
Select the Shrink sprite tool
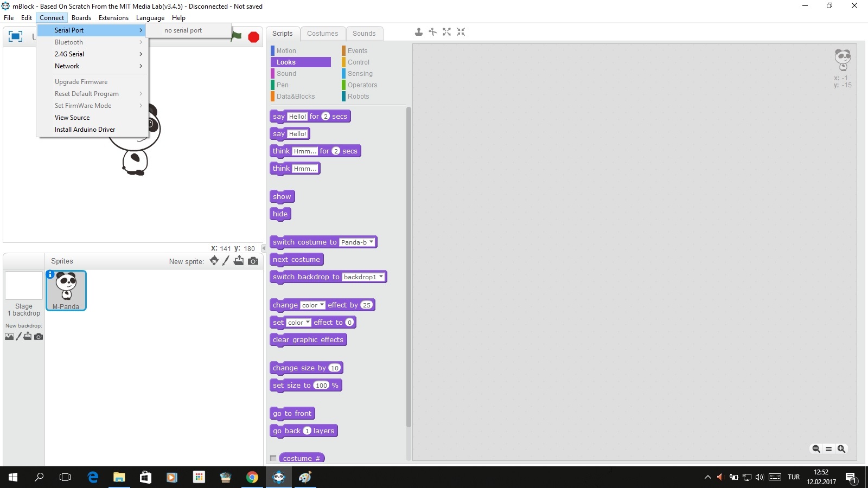pos(461,32)
